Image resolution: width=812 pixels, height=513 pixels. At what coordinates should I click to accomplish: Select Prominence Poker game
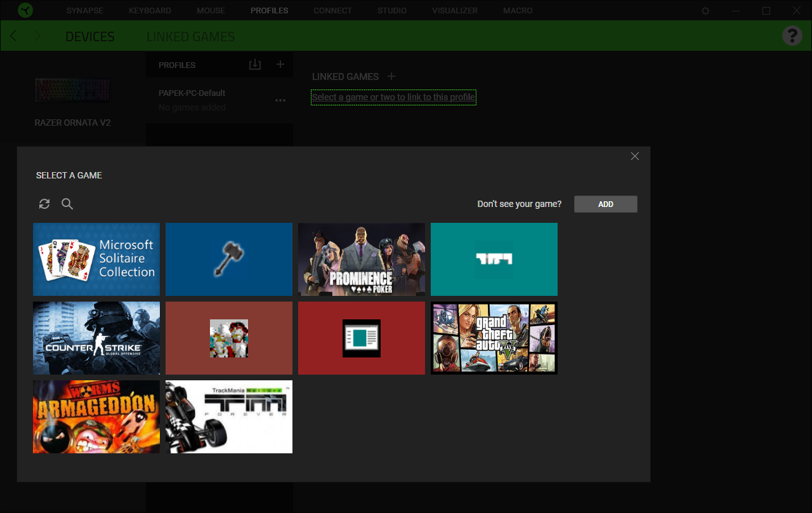(362, 259)
